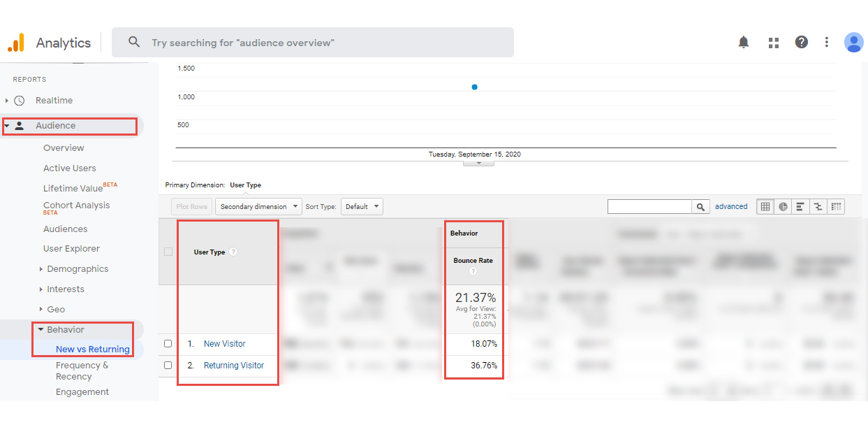Viewport: 868px width, 425px height.
Task: Expand the Realtime report arrow
Action: tap(7, 101)
